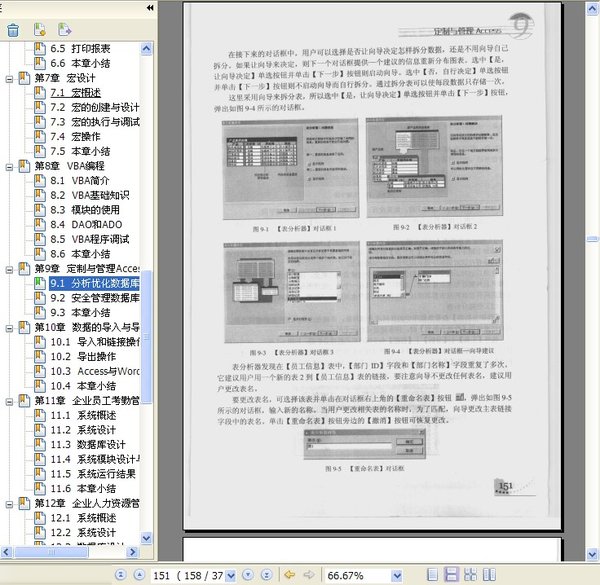Click the bookmark panel scroll right arrow
Viewport: 600px width, 585px height.
pos(132,552)
